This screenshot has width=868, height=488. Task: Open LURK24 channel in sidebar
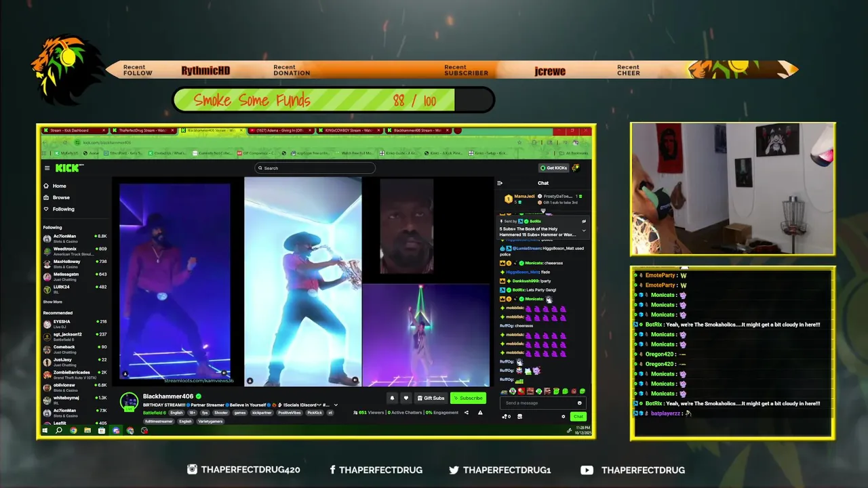(75, 289)
